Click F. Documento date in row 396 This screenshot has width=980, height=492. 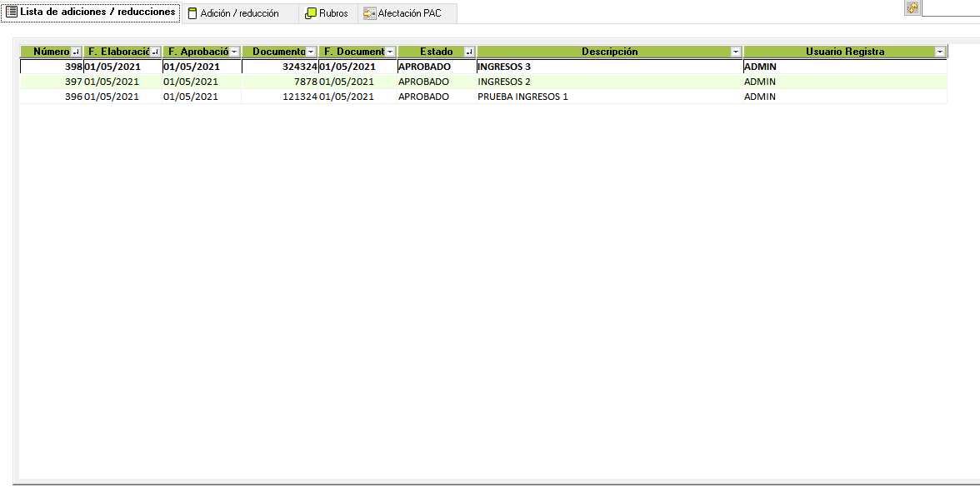(357, 97)
